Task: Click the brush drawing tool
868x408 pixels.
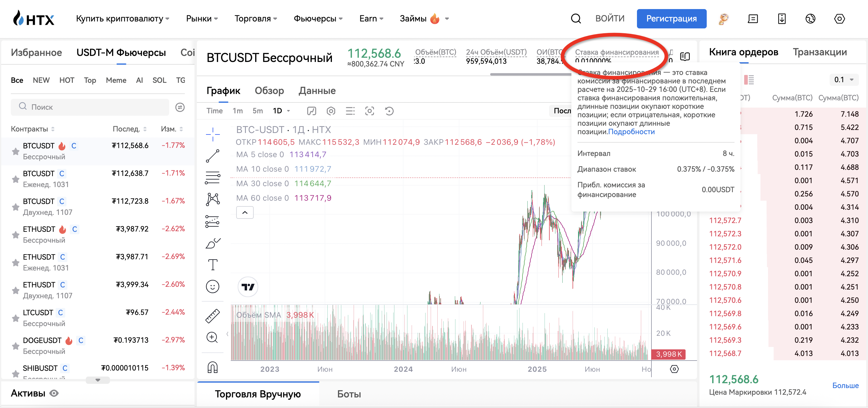Action: click(x=213, y=243)
